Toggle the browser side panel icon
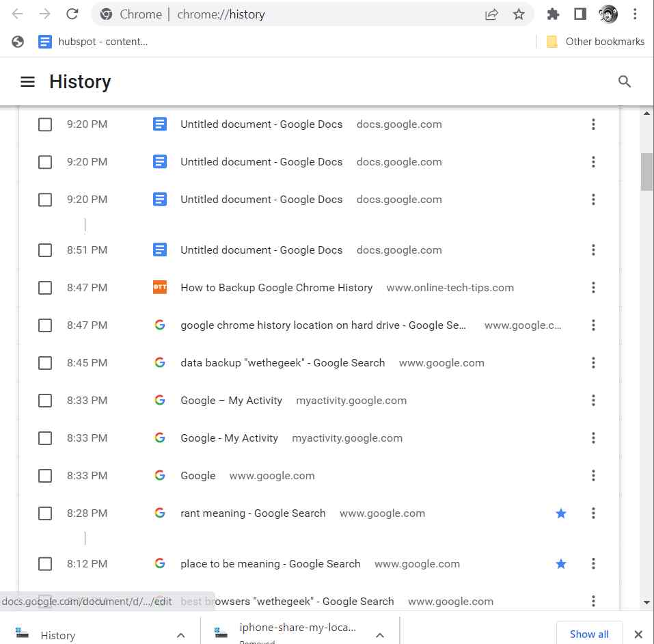Image resolution: width=654 pixels, height=644 pixels. (580, 14)
